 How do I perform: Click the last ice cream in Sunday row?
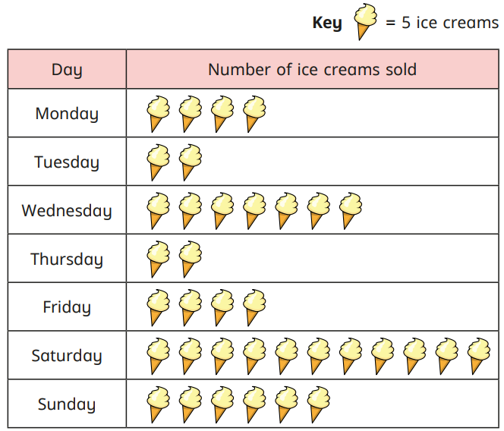click(x=318, y=404)
